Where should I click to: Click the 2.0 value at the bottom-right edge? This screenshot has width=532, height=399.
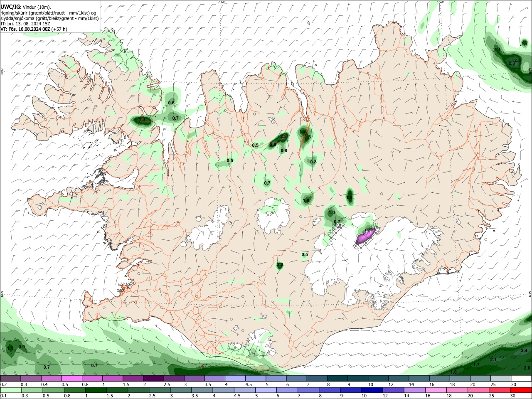coord(527,368)
